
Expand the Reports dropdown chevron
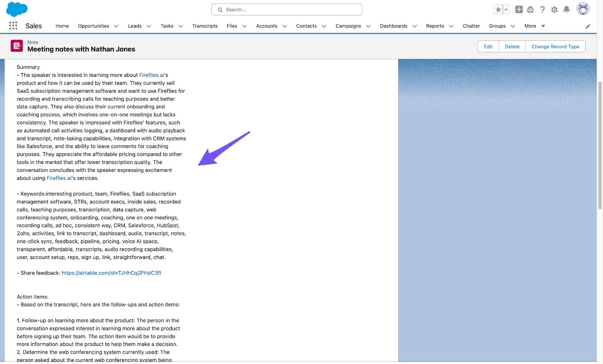tap(451, 26)
